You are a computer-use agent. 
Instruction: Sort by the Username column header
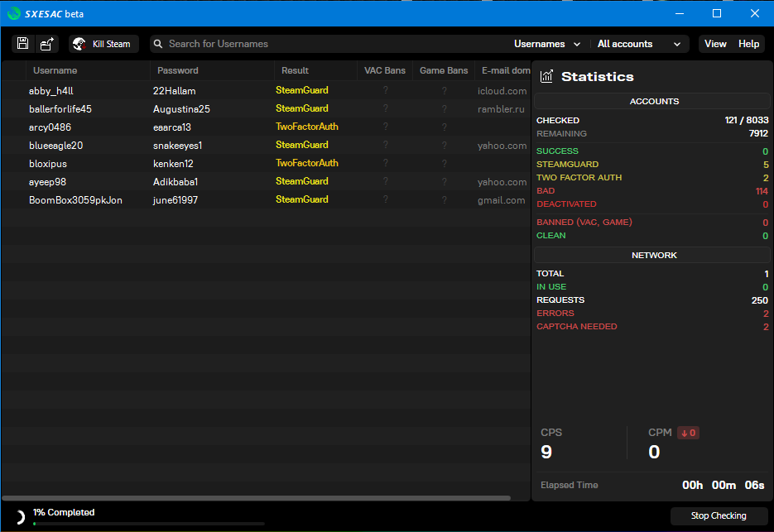(x=88, y=70)
